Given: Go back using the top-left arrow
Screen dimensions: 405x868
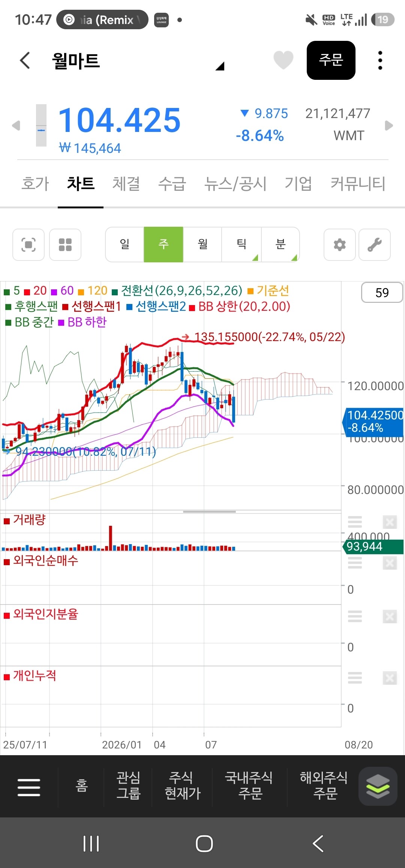Looking at the screenshot, I should (25, 60).
